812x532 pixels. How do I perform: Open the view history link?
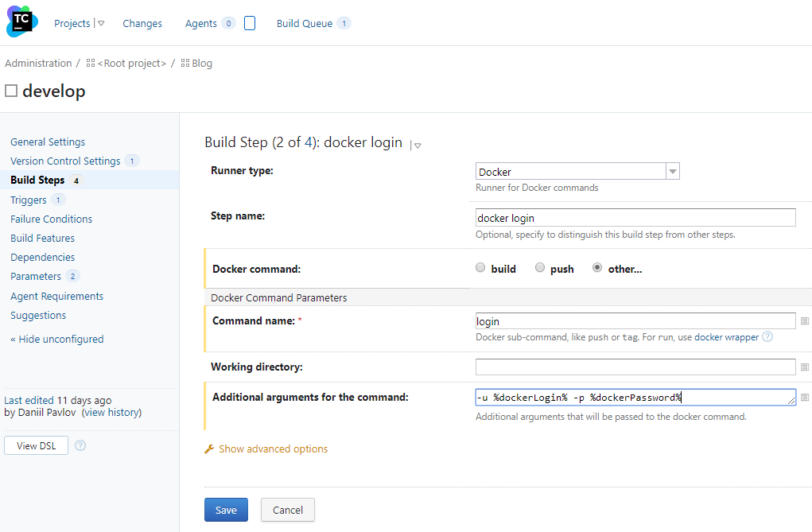click(x=111, y=412)
